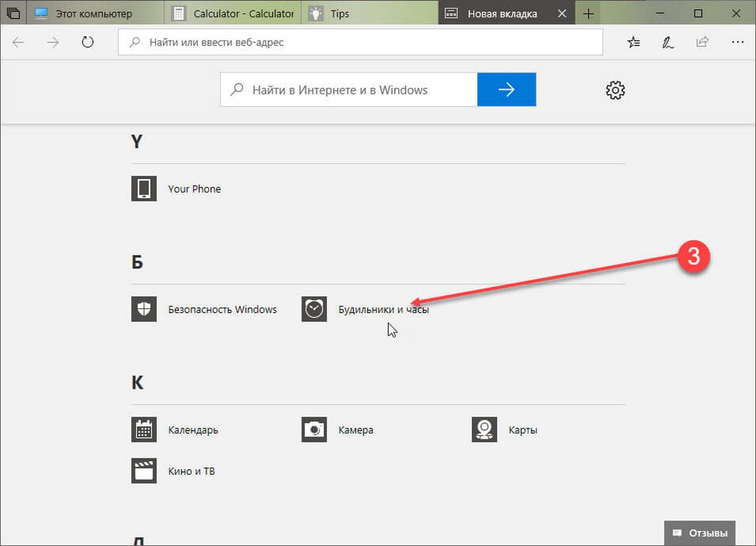The width and height of the screenshot is (756, 546).
Task: Open the Maps app icon
Action: 484,430
